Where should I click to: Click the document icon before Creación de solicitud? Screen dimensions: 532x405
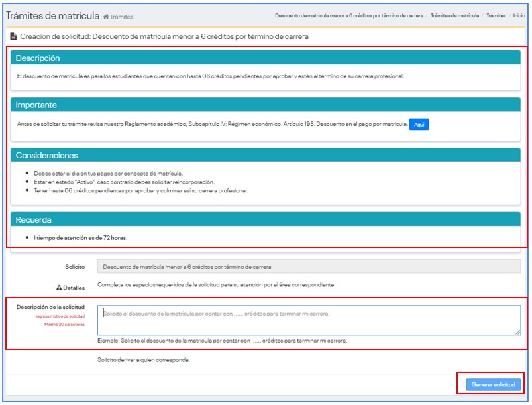pyautogui.click(x=13, y=37)
